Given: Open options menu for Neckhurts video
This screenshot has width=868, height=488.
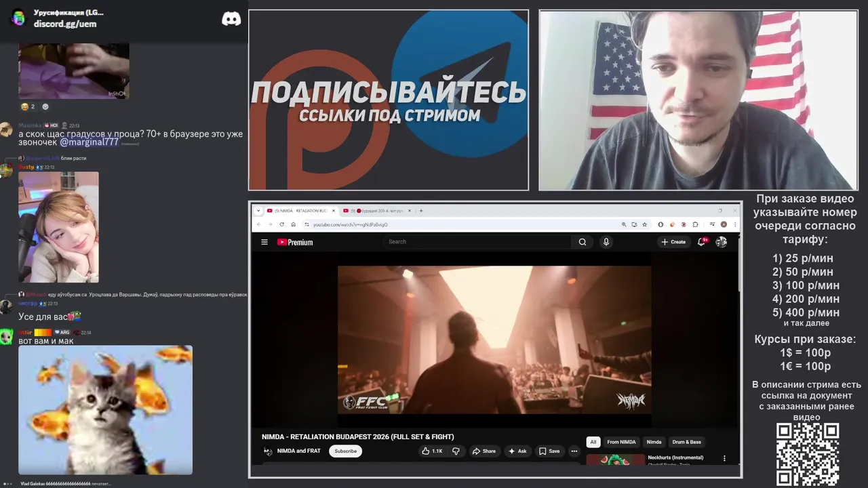Looking at the screenshot, I should [724, 459].
